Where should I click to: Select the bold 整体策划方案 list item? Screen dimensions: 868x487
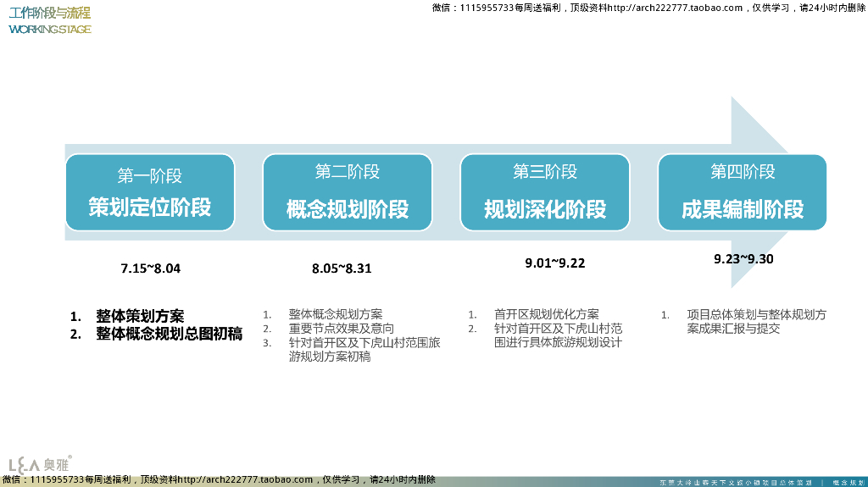[x=140, y=316]
